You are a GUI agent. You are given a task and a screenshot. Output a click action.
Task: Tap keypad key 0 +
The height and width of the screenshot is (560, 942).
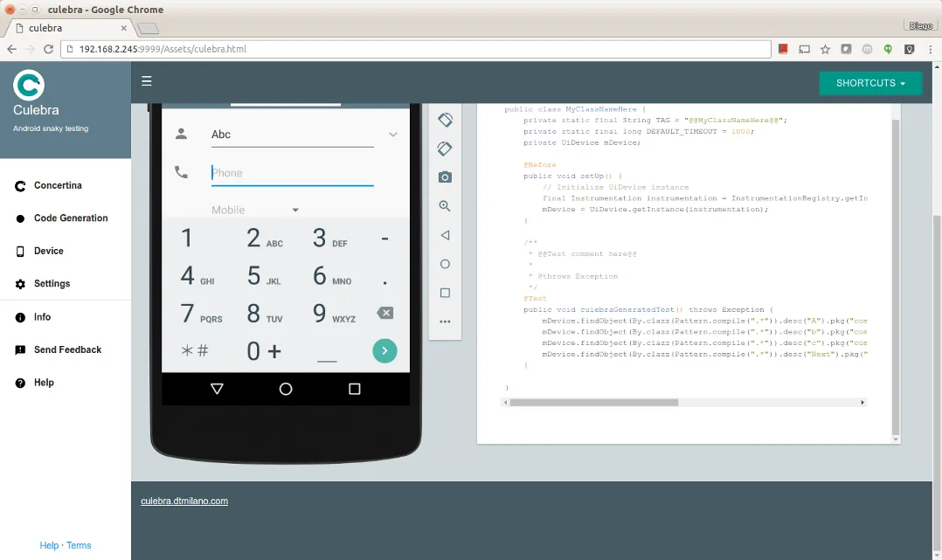click(264, 351)
